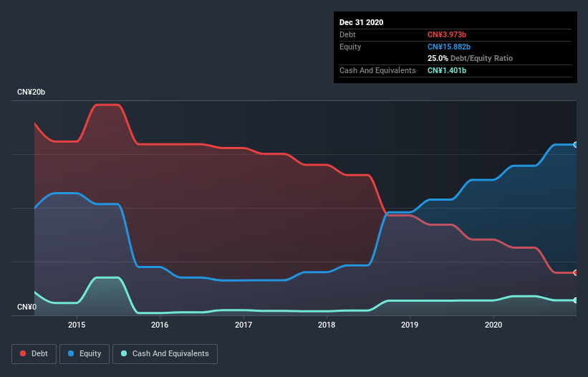Click the Equity row label in tooltip
588x377 pixels.
350,47
